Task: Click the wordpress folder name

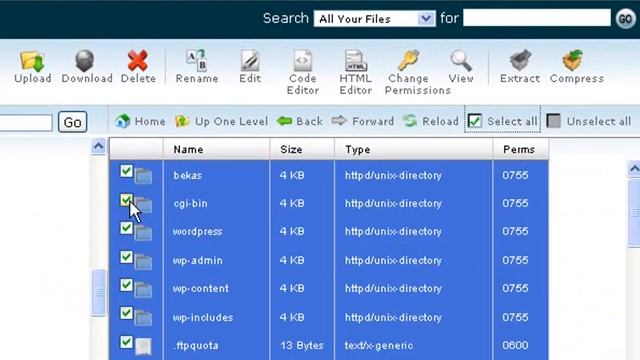Action: click(x=198, y=232)
